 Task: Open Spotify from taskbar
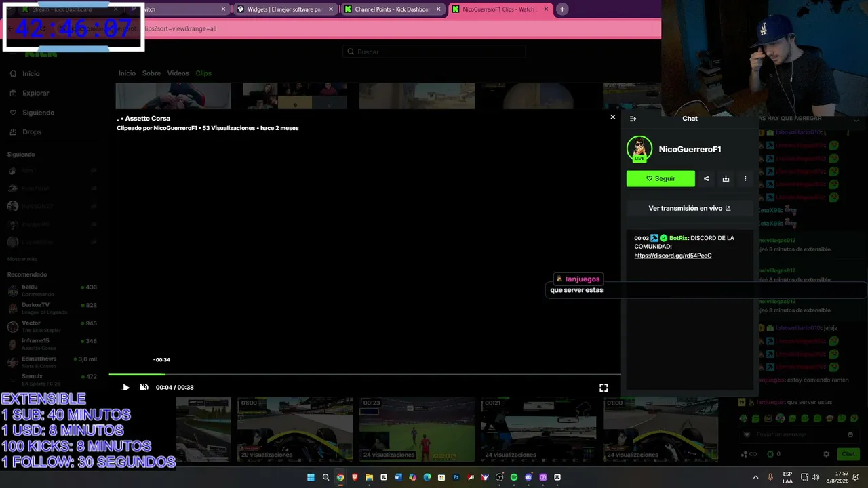pos(514,477)
